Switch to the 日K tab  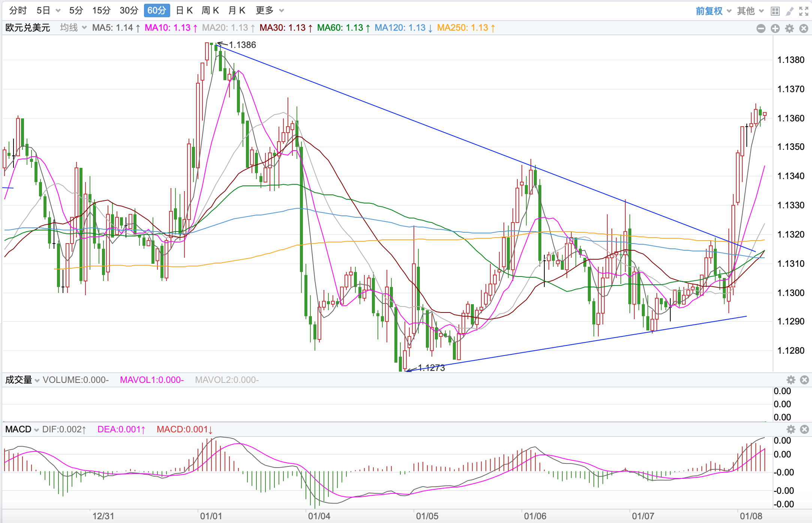[x=184, y=10]
